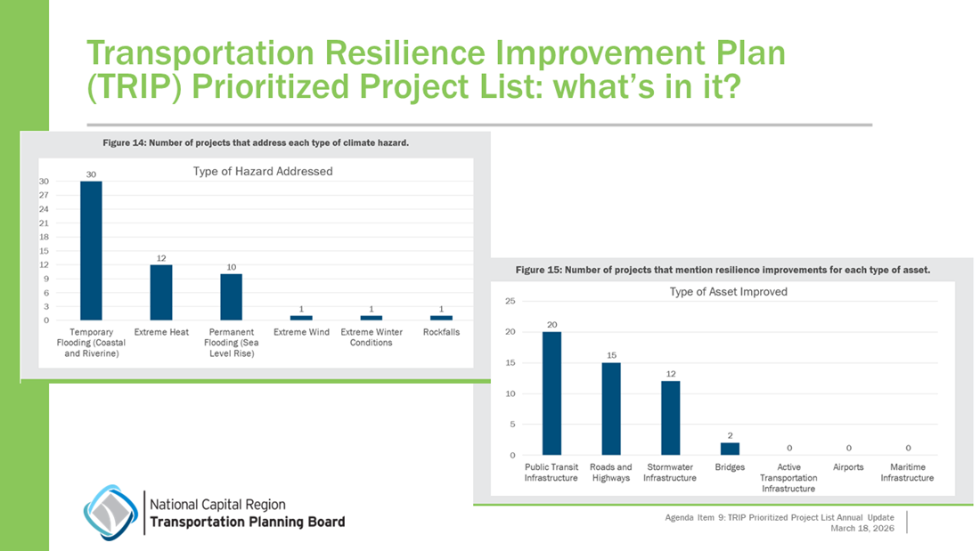This screenshot has height=551, width=980.
Task: Click the Roads and Highways bar
Action: click(611, 407)
